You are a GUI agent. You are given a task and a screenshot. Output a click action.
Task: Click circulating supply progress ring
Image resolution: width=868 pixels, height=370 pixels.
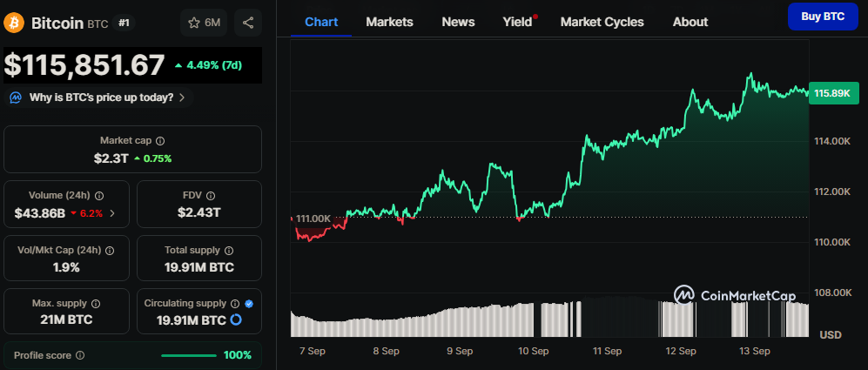[235, 320]
